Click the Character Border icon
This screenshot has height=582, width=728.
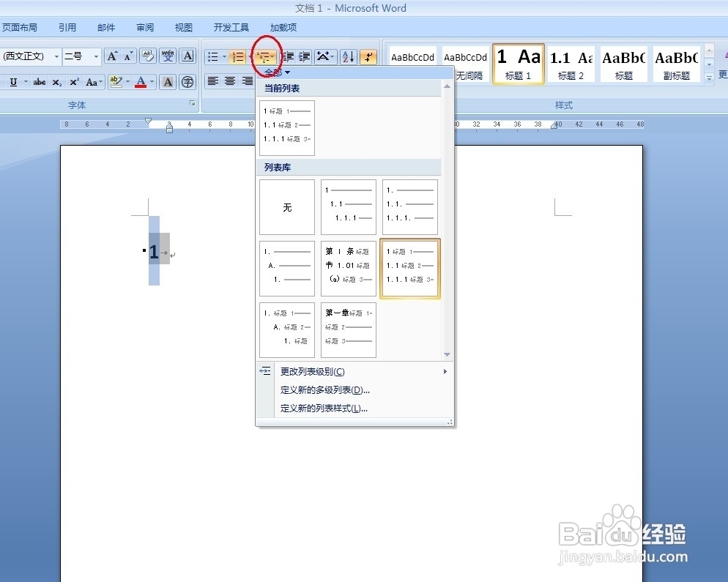point(187,56)
